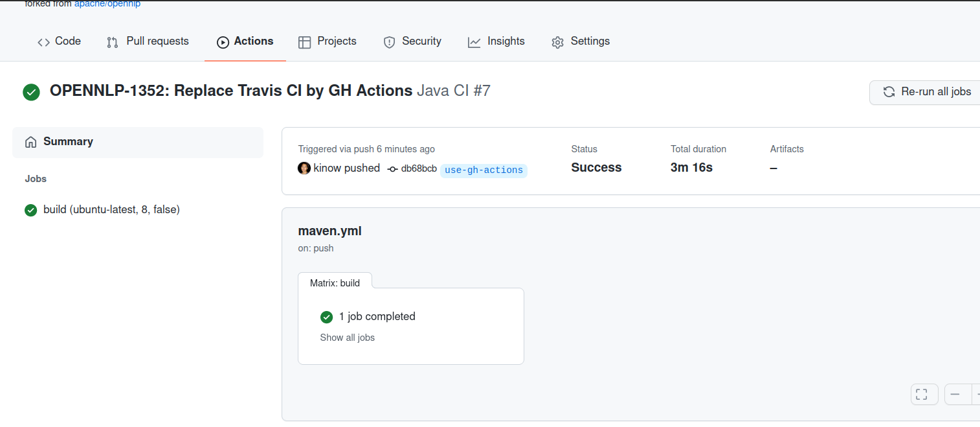Open the maven.yml workflow file heading
This screenshot has width=980, height=427.
(329, 231)
